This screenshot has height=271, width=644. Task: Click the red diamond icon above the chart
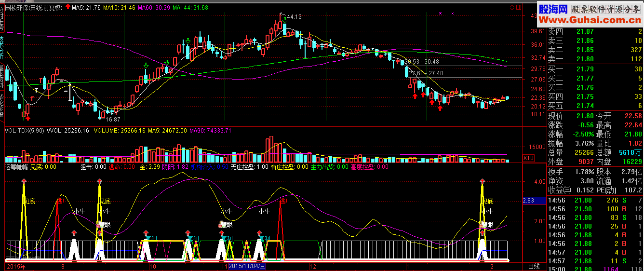(512, 7)
